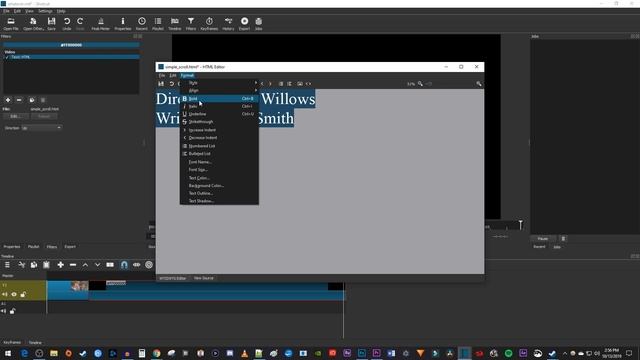The image size is (640, 360).
Task: Open the Export panel from the toolbar
Action: (244, 24)
